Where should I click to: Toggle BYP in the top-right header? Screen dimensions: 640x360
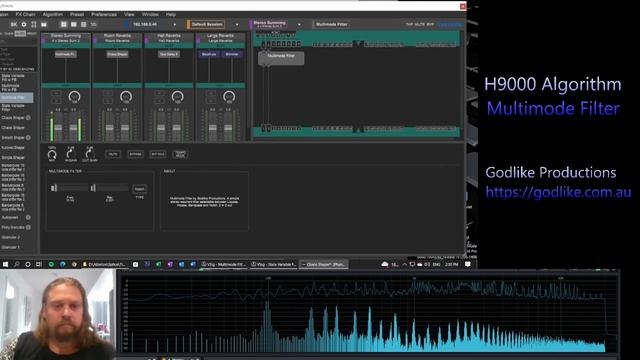430,24
